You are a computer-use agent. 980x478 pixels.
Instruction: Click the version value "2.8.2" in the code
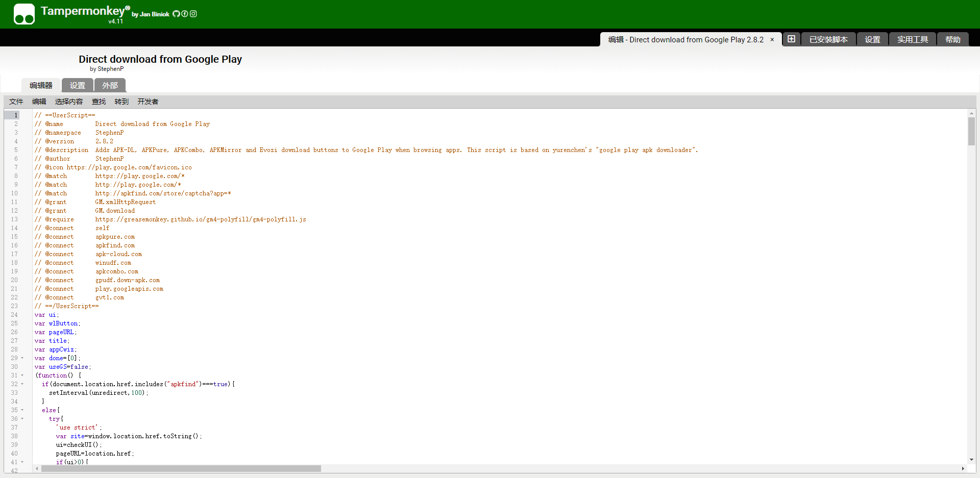tap(104, 141)
